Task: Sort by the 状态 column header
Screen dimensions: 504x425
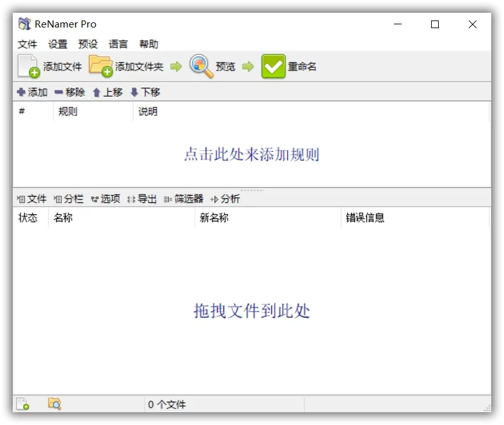Action: point(31,218)
